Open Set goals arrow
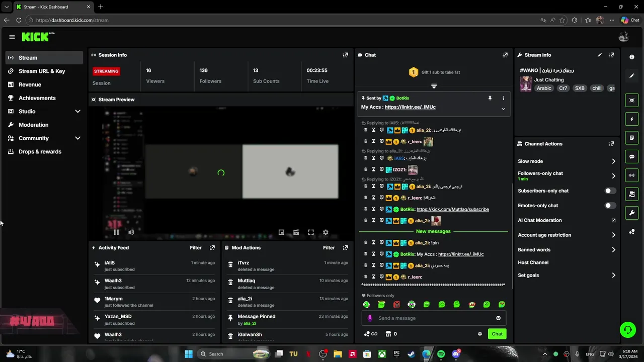The image size is (644, 362). (613, 276)
